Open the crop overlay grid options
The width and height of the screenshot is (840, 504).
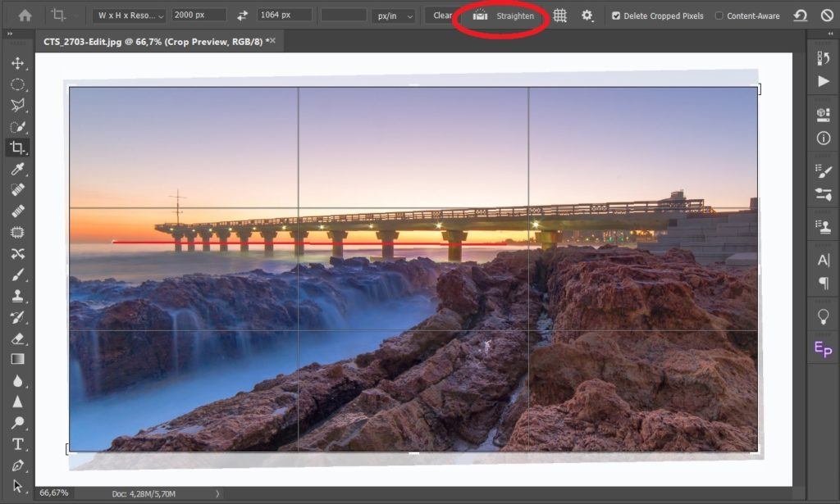559,16
